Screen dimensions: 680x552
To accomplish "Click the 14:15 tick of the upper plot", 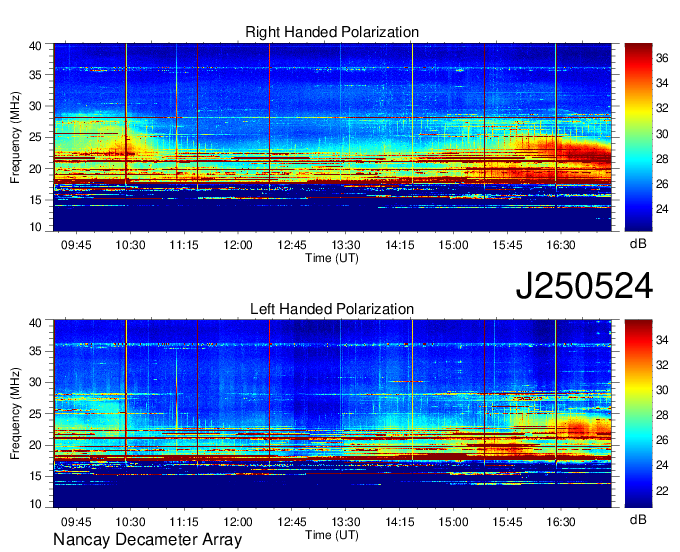I will [x=400, y=245].
